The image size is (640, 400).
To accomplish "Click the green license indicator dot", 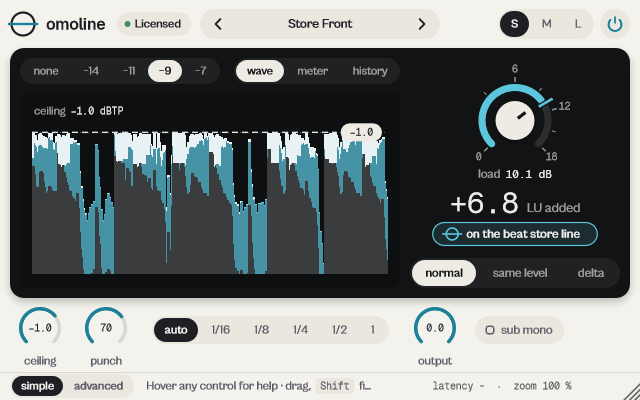I will click(127, 24).
